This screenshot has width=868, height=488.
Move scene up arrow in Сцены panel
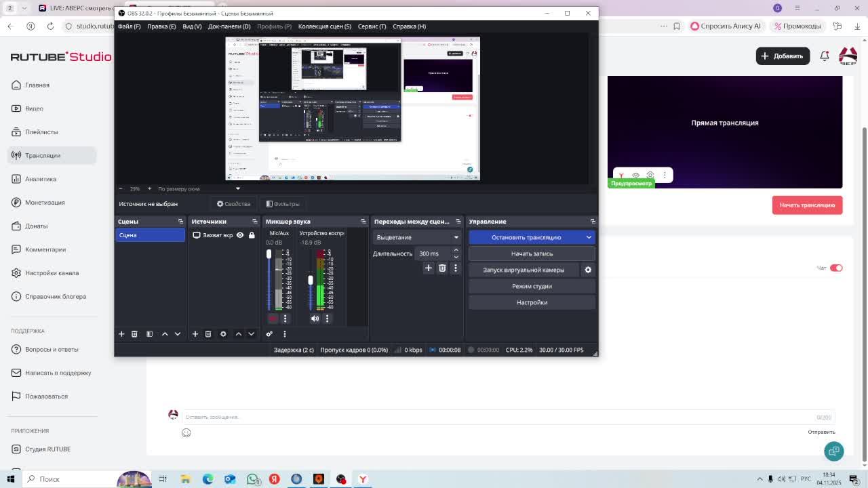pyautogui.click(x=164, y=333)
